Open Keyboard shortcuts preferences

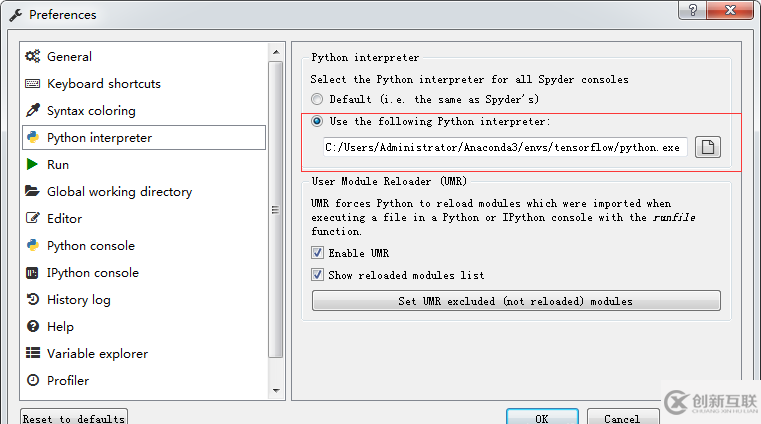[x=103, y=83]
